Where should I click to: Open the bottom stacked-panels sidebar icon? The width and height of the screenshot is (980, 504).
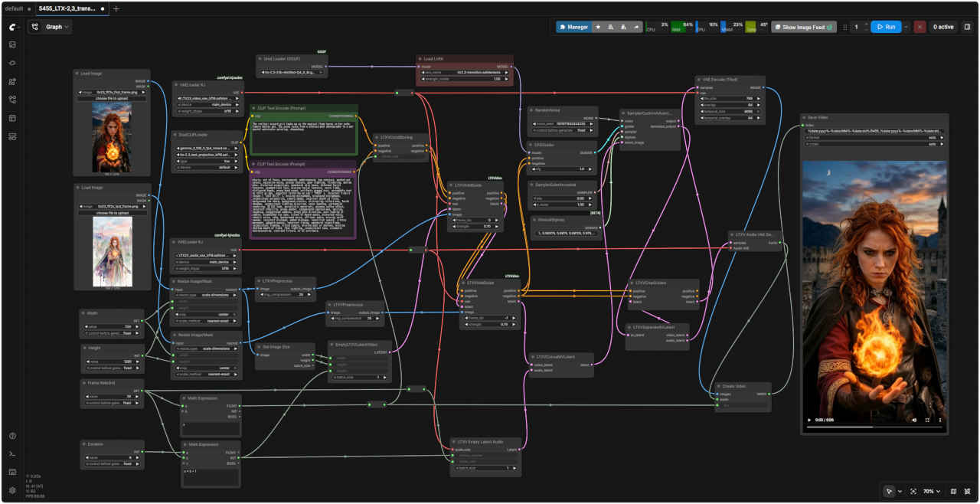[12, 136]
